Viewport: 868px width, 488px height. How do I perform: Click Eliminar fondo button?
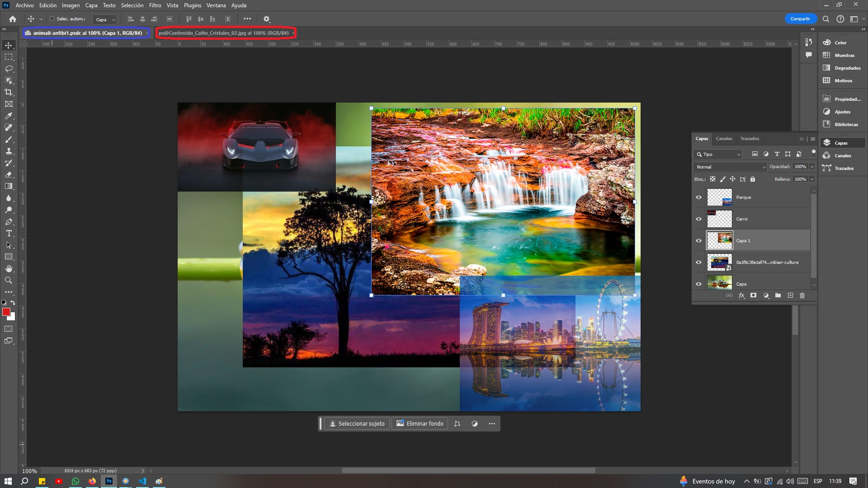pyautogui.click(x=420, y=424)
